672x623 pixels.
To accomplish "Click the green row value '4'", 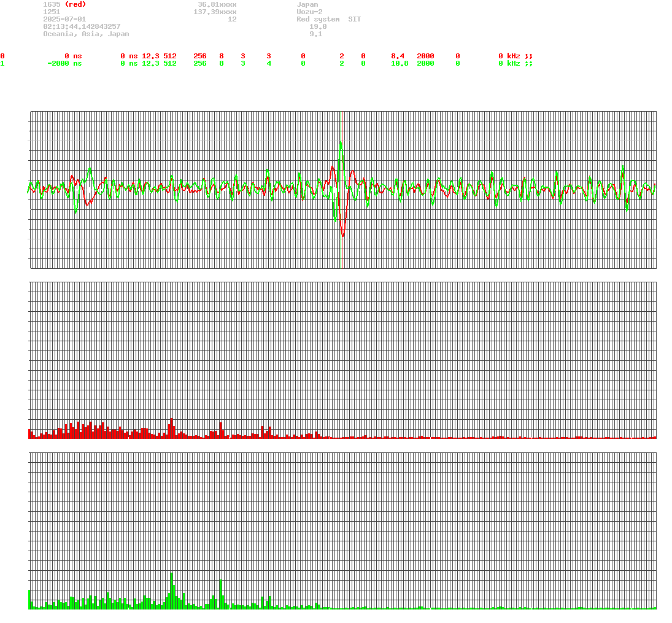I will tap(269, 63).
